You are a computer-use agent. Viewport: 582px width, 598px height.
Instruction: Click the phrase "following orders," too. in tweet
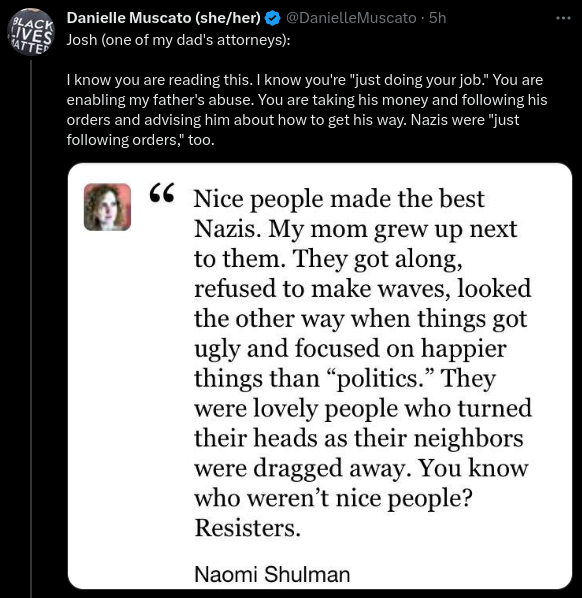140,140
